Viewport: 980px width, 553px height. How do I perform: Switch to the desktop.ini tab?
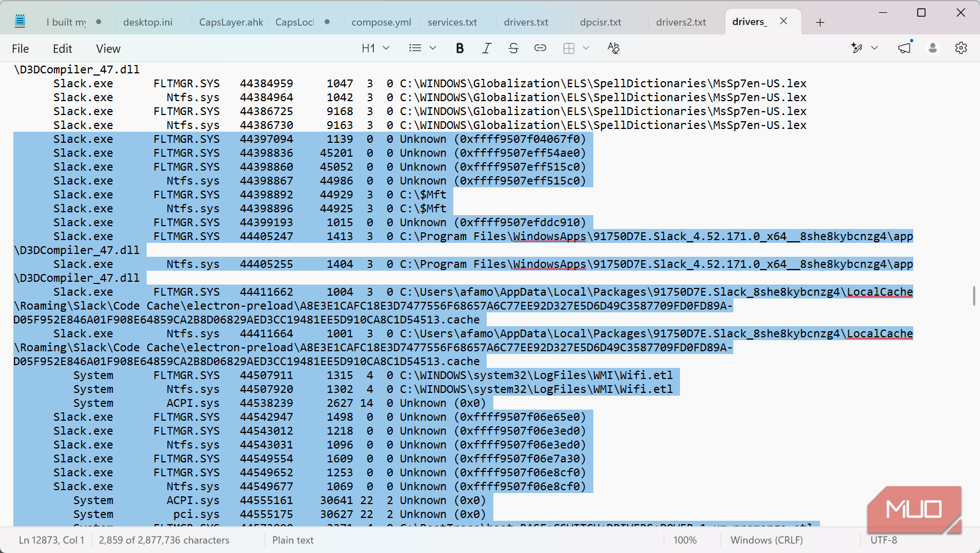click(x=148, y=22)
